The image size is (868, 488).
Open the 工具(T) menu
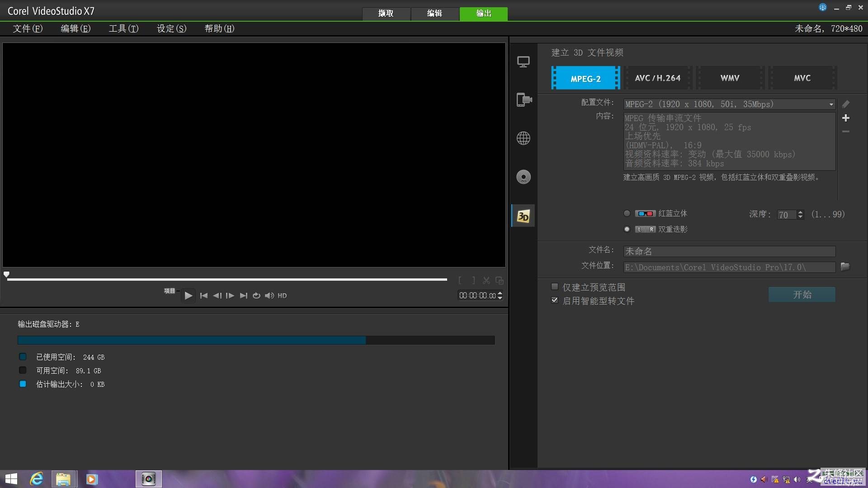124,28
